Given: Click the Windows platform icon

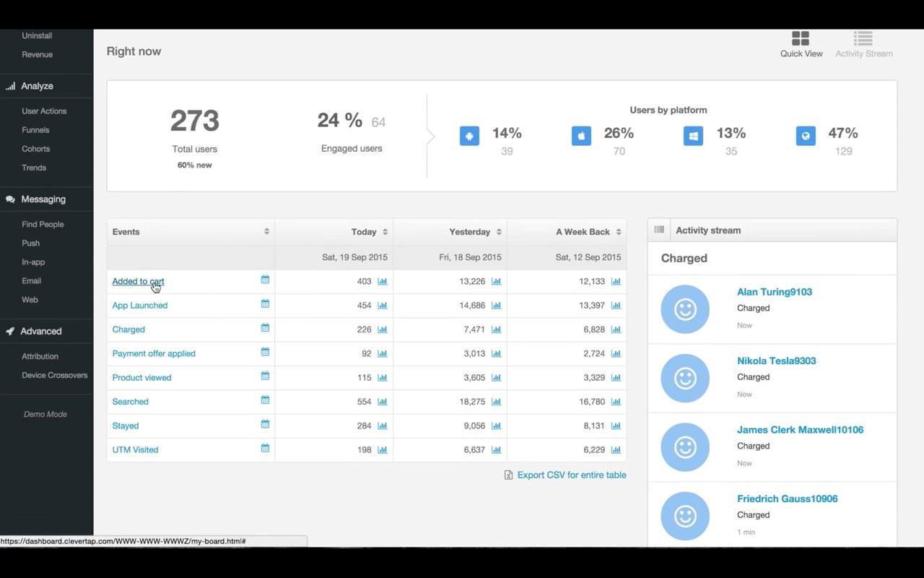Looking at the screenshot, I should point(693,136).
